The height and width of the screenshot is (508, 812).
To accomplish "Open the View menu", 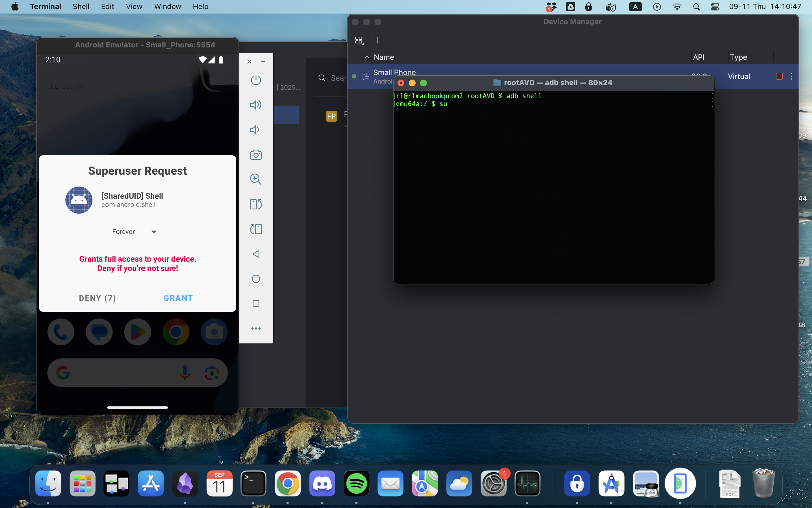I will (x=134, y=6).
